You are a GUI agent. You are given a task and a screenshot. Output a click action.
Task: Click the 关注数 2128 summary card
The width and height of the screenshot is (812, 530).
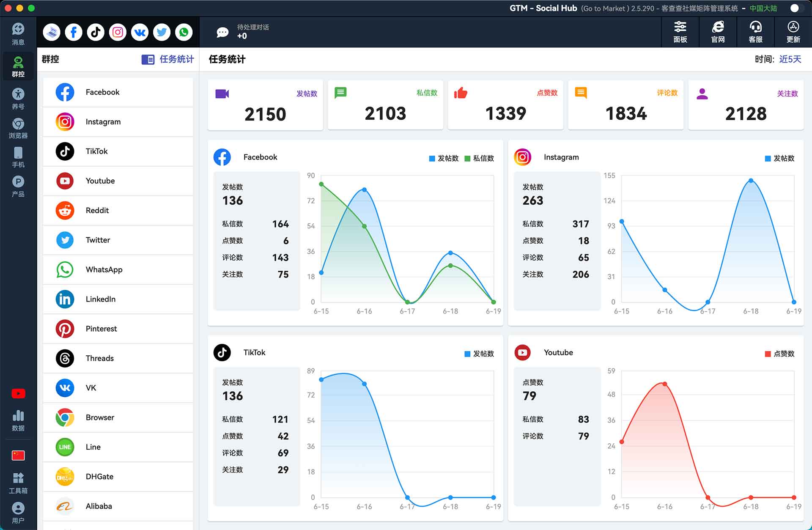pyautogui.click(x=746, y=105)
